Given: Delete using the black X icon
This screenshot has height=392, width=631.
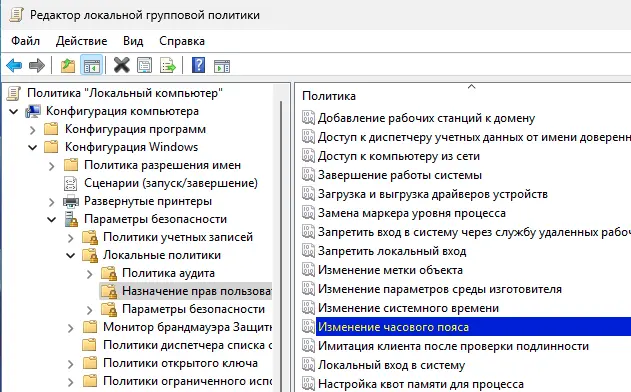Looking at the screenshot, I should [x=122, y=65].
